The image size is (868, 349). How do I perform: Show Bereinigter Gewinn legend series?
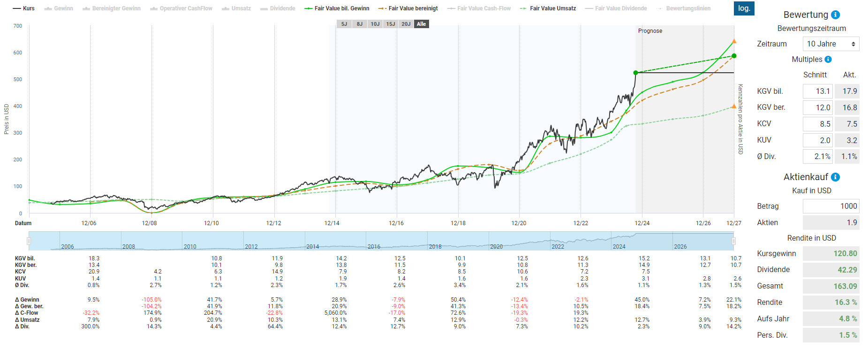point(112,8)
